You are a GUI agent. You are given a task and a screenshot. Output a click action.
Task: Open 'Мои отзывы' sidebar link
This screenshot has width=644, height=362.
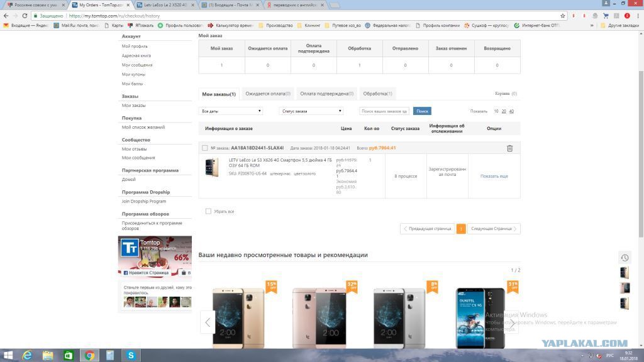tap(135, 149)
